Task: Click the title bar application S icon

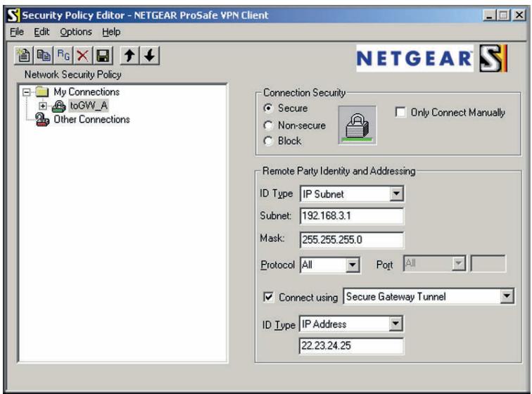Action: pyautogui.click(x=13, y=15)
